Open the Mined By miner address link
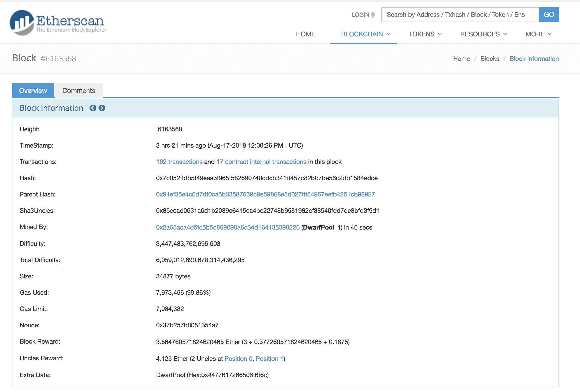Image resolution: width=580 pixels, height=392 pixels. (x=228, y=227)
